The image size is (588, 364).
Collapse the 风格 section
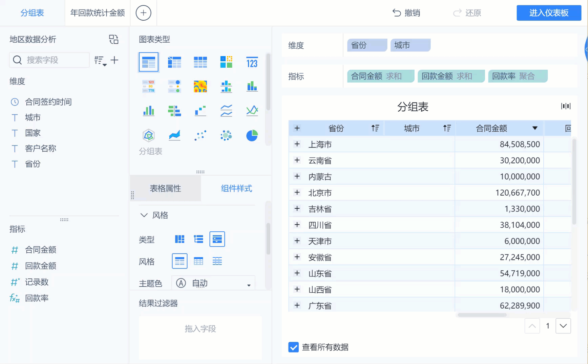pyautogui.click(x=144, y=215)
